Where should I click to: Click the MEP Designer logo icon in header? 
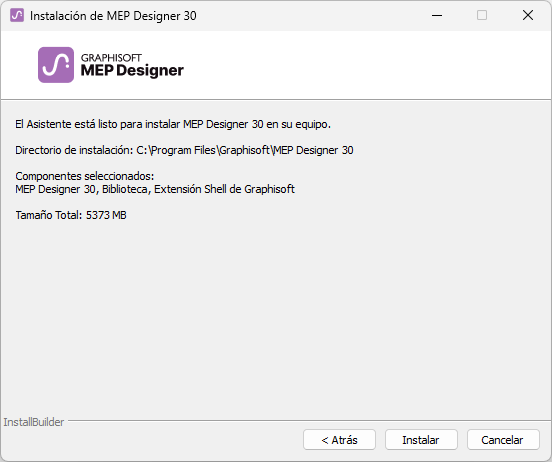(56, 65)
